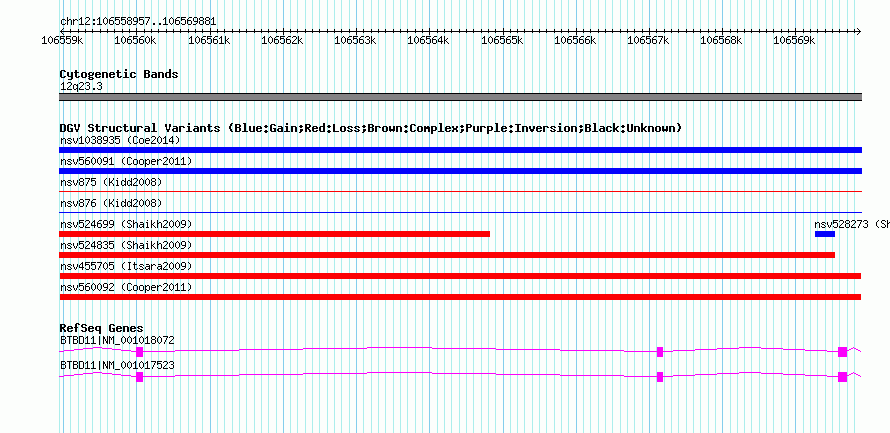The height and width of the screenshot is (433, 890).
Task: Select the nsv524699 (Shaikh2009) red loss bar
Action: (x=275, y=234)
